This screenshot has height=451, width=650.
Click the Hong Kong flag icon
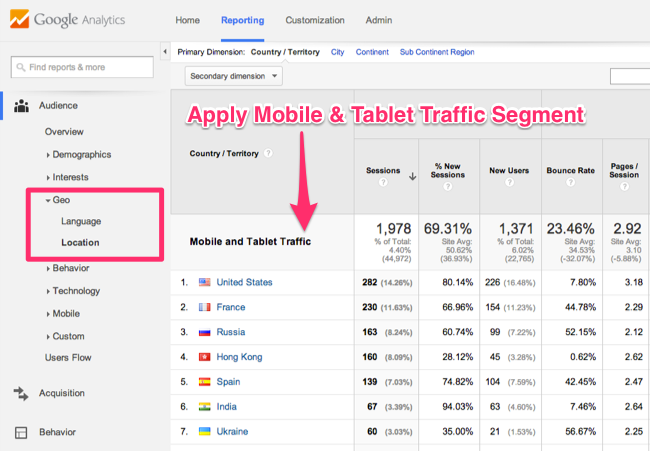(204, 357)
